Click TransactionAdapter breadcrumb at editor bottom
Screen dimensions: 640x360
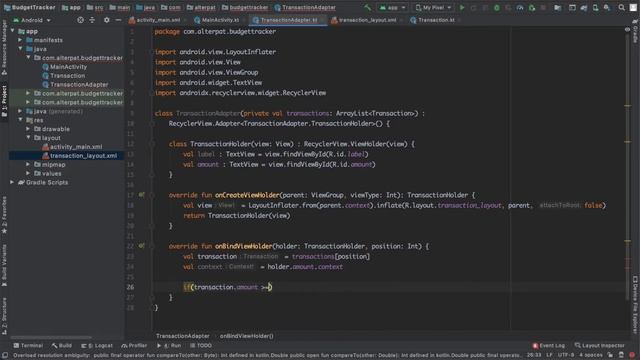[x=182, y=336]
